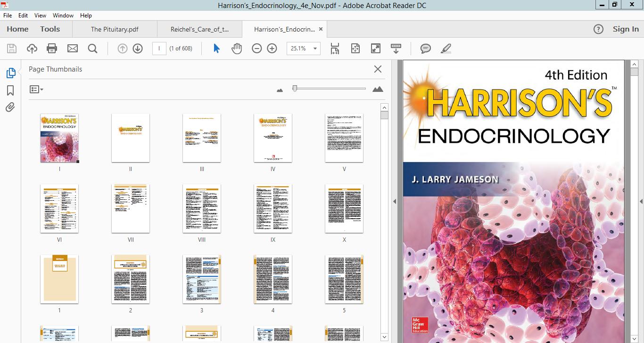Zoom out with the minus circle icon
Image resolution: width=644 pixels, height=343 pixels.
[256, 48]
